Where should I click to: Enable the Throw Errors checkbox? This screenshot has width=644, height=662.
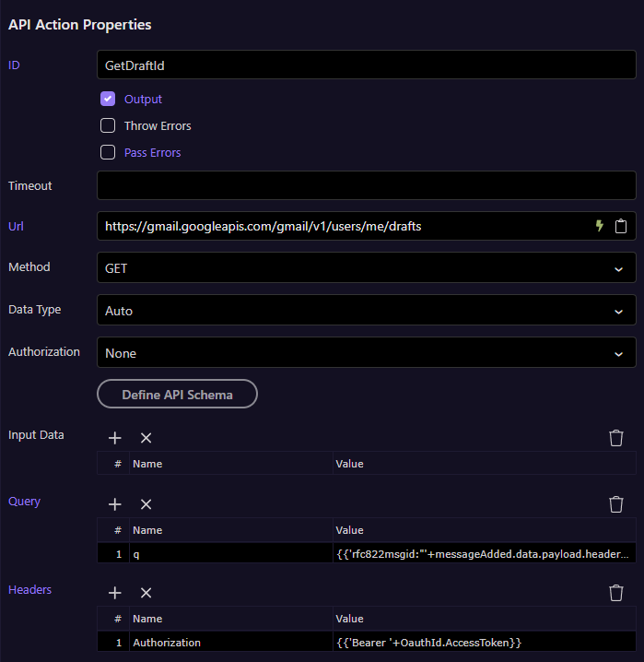tap(108, 125)
